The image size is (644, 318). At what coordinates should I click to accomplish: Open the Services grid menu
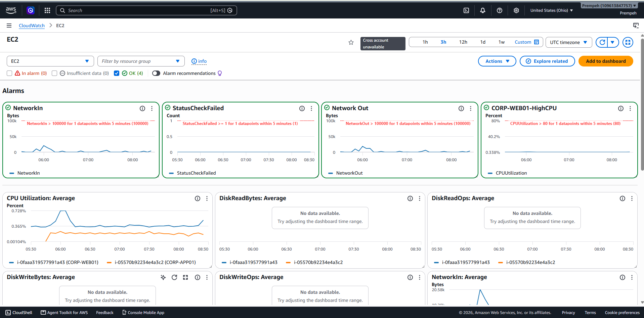point(47,10)
